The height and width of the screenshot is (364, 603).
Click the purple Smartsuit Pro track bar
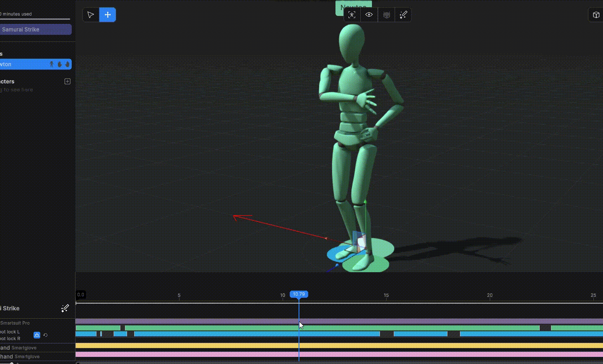pyautogui.click(x=339, y=321)
